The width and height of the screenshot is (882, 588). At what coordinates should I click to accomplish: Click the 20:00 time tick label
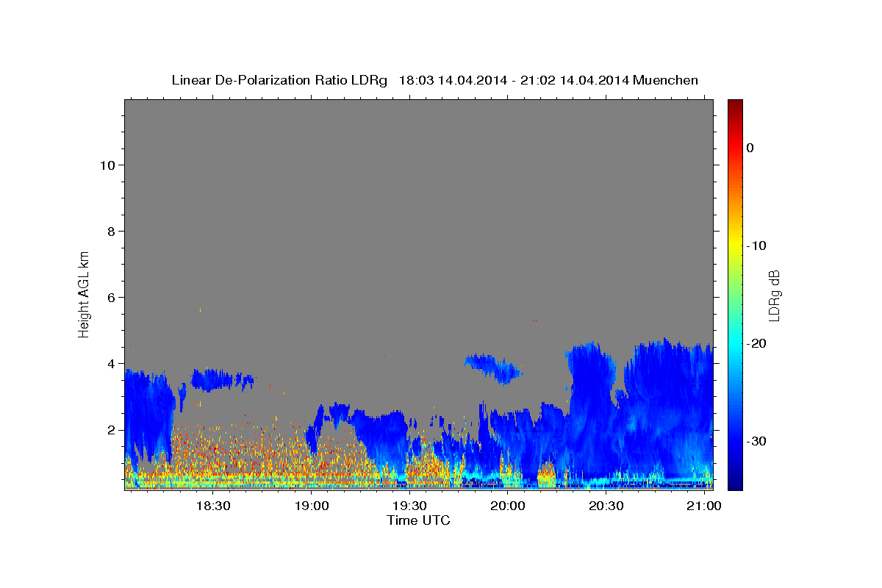click(508, 506)
